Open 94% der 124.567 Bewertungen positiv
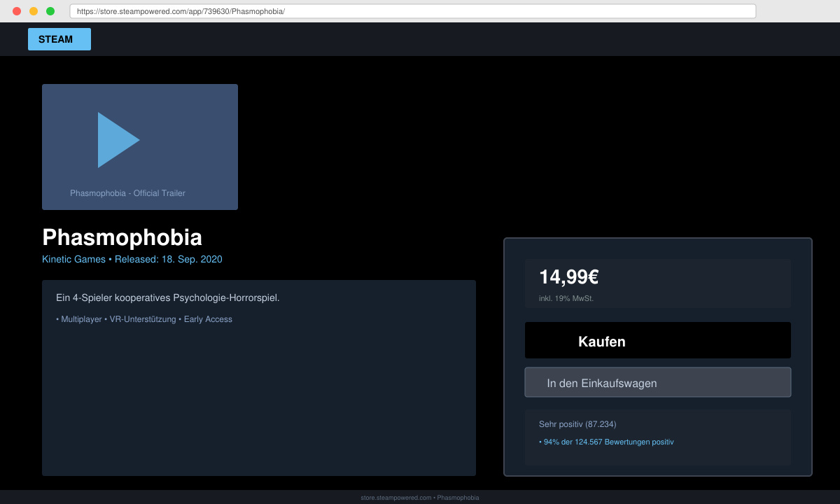Screen dimensions: 840x504 [606, 442]
